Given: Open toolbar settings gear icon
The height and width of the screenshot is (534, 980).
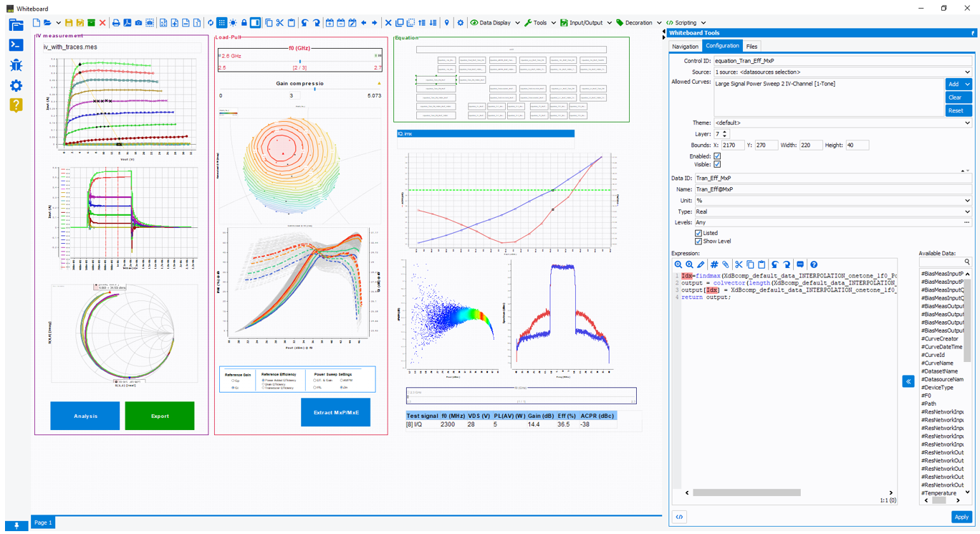Looking at the screenshot, I should [461, 23].
